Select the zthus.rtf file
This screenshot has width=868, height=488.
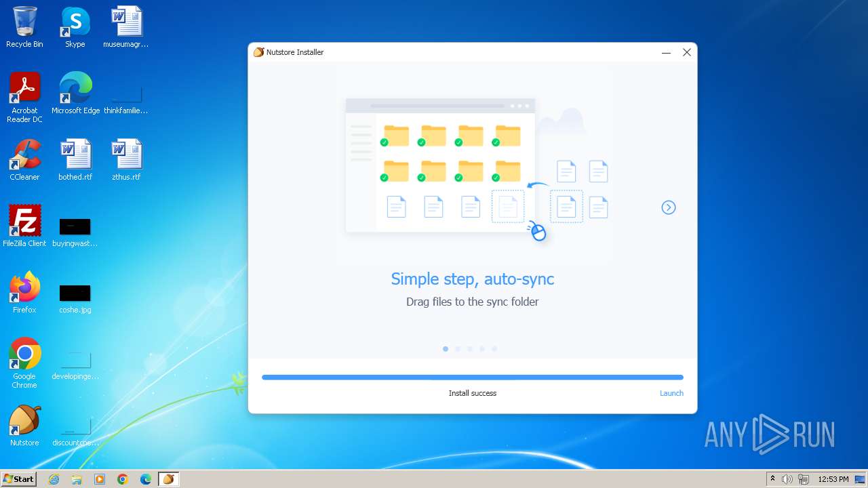(126, 160)
